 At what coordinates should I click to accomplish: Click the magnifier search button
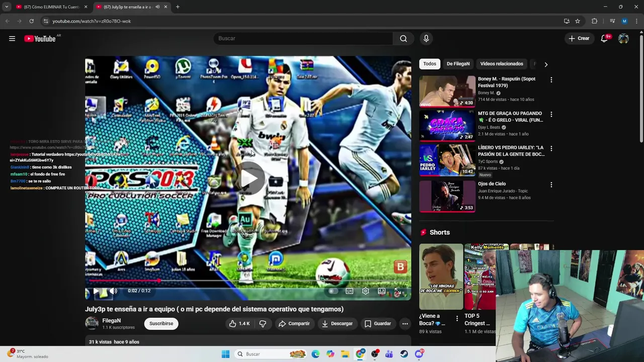point(404,39)
